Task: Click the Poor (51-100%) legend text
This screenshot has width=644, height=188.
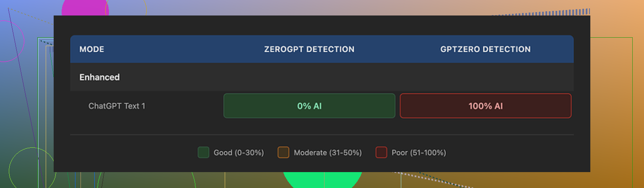Action: [x=418, y=153]
